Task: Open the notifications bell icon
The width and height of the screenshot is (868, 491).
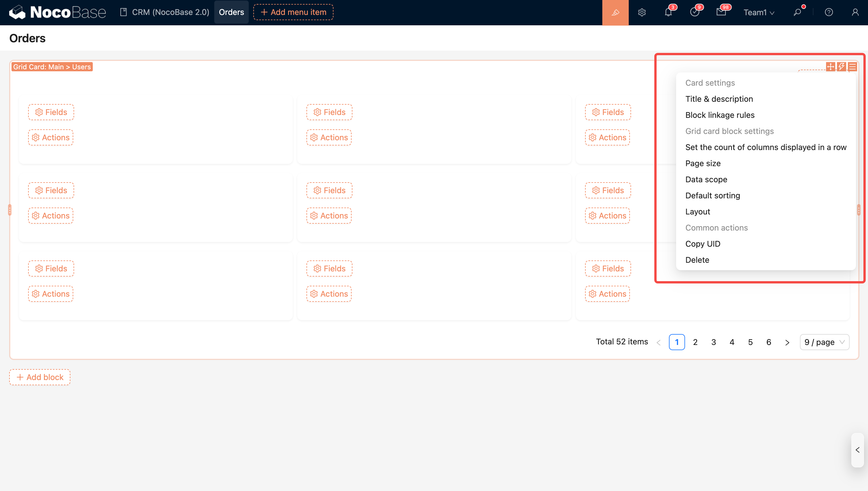Action: [668, 12]
